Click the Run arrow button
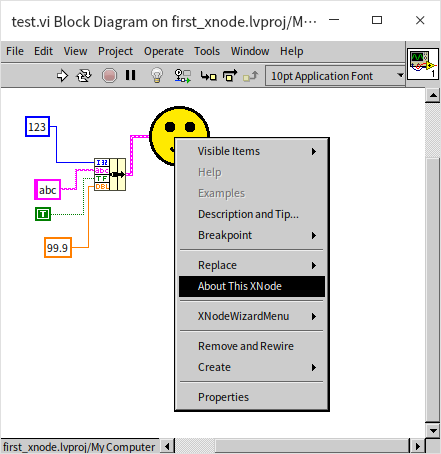The height and width of the screenshot is (454, 441). coord(62,76)
